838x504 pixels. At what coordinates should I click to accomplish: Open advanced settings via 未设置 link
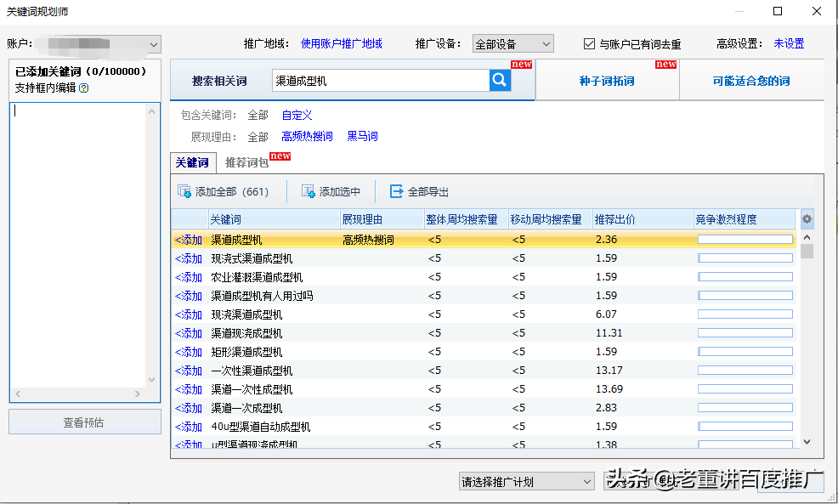click(787, 44)
